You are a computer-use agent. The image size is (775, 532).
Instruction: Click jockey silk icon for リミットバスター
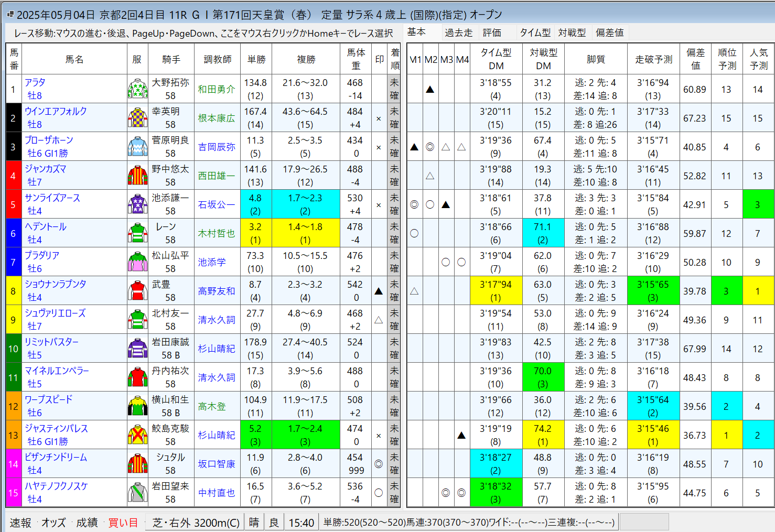pos(137,349)
